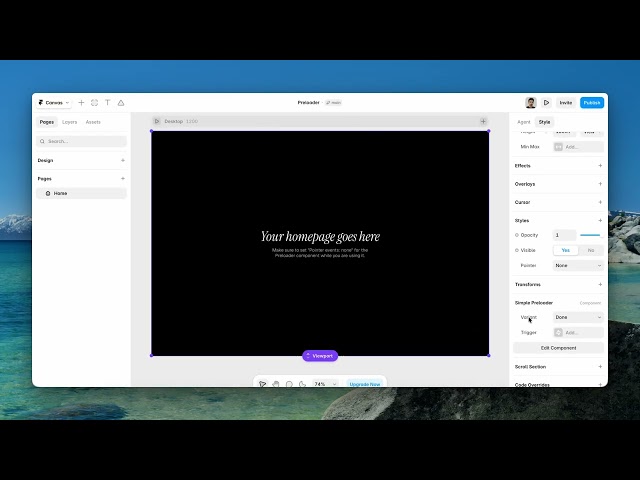Add a breakpoint with the plus icon
This screenshot has width=640, height=480.
[483, 121]
